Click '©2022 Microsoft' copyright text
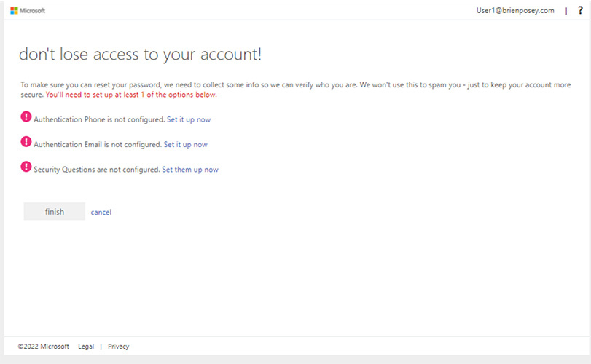Viewport: 591px width, 364px height. [43, 347]
